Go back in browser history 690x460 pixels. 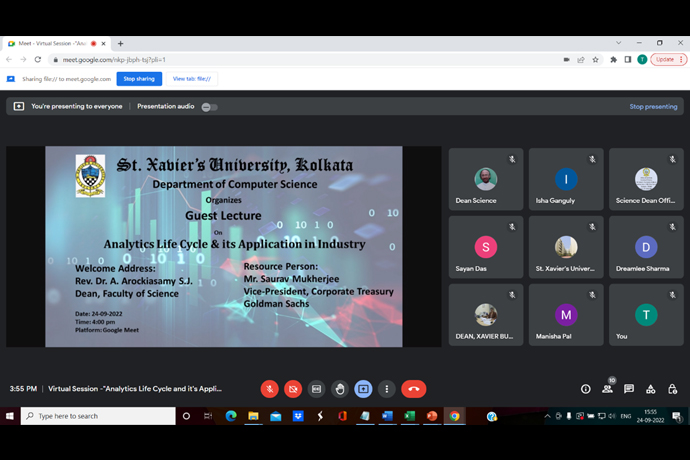coord(9,59)
